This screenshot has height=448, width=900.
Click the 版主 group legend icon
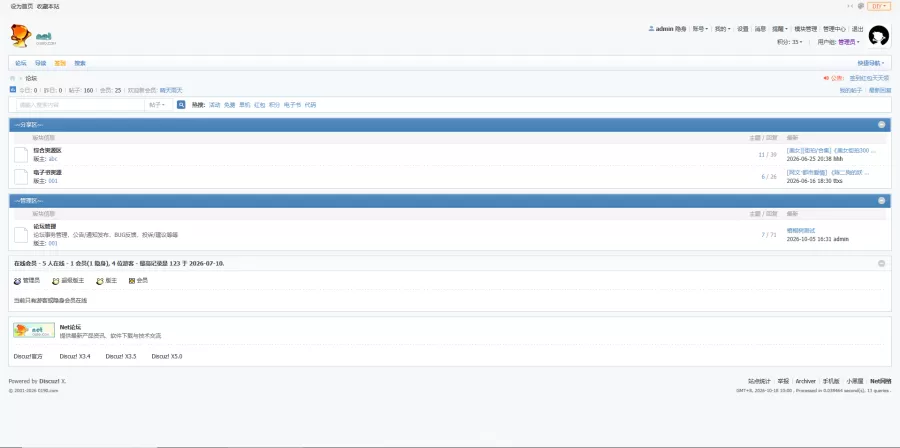100,281
